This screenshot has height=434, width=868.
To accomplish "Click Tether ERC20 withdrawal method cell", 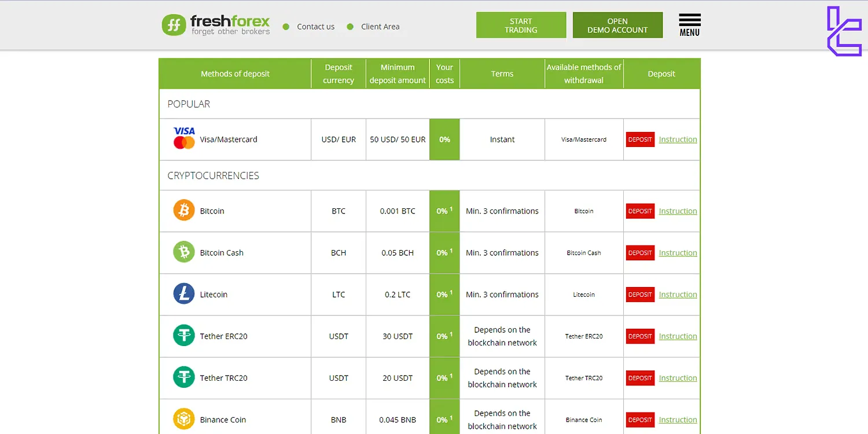I will [x=584, y=336].
